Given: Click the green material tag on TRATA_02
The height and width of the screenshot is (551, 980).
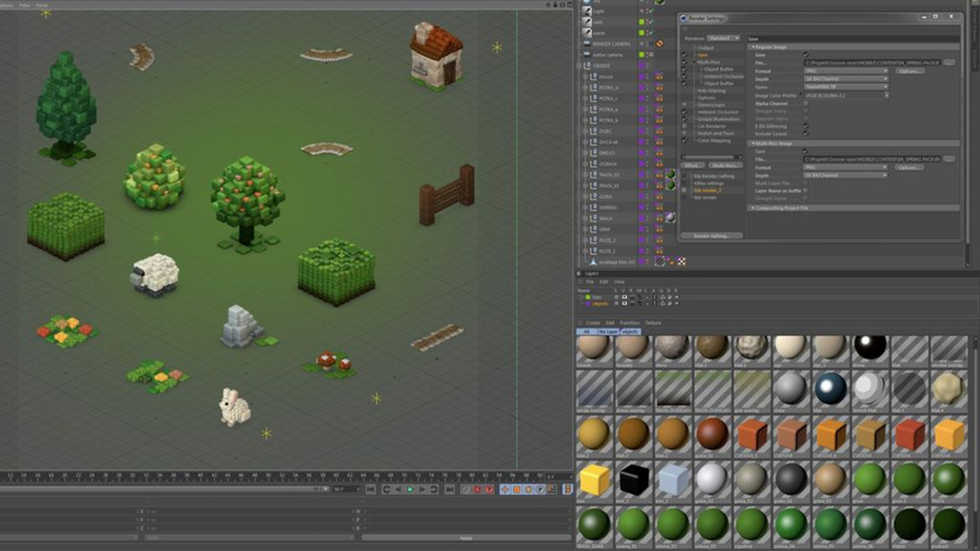Looking at the screenshot, I should coord(670,174).
